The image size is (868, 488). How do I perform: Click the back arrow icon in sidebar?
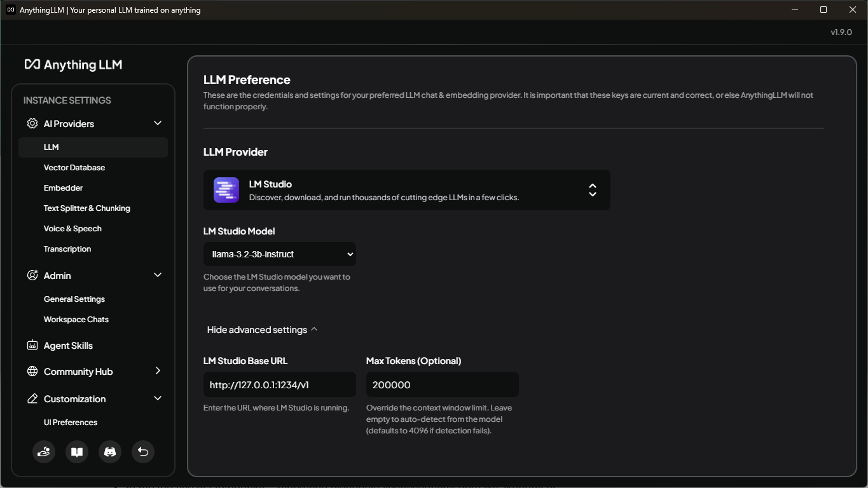tap(143, 452)
